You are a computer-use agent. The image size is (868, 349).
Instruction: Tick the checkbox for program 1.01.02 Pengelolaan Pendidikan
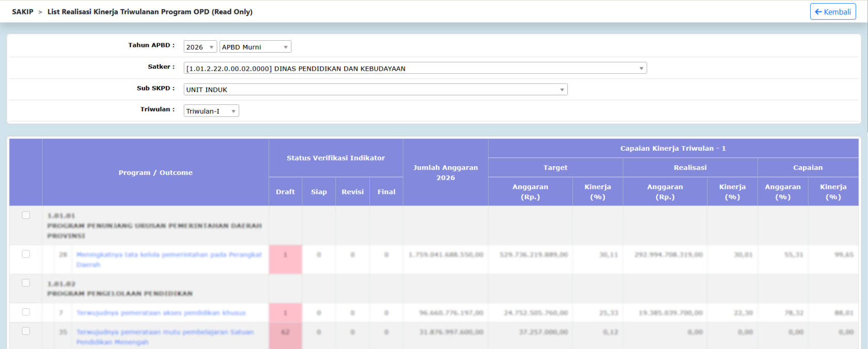(x=26, y=283)
